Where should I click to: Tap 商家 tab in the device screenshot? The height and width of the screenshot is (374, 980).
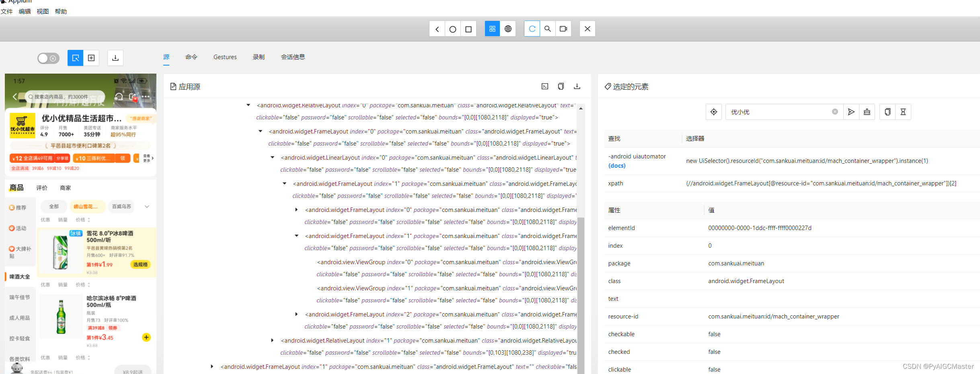click(65, 188)
